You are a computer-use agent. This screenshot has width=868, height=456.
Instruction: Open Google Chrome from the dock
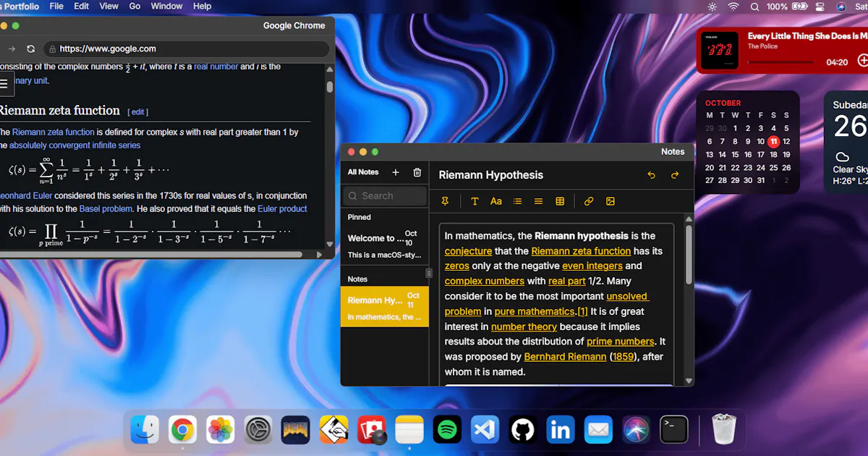pyautogui.click(x=182, y=430)
